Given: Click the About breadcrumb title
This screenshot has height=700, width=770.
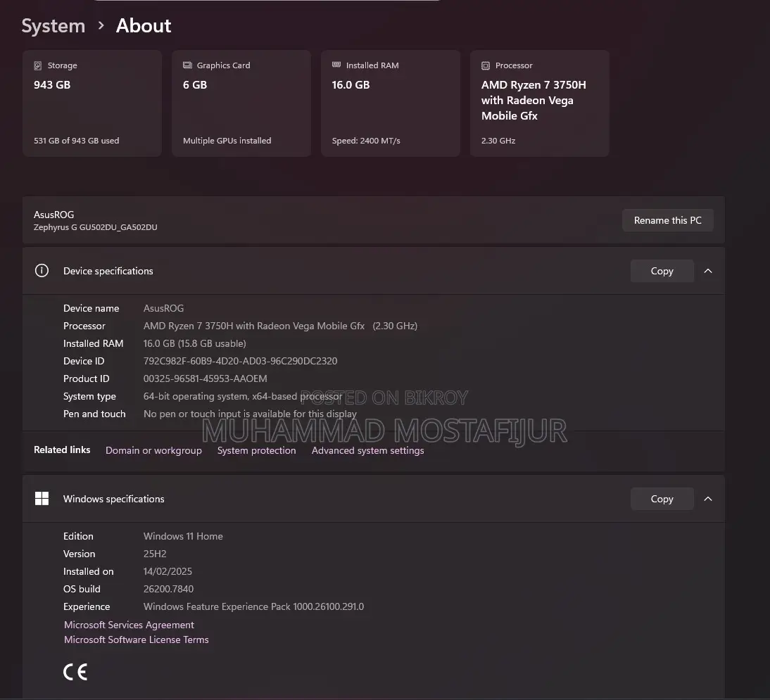Looking at the screenshot, I should click(144, 25).
